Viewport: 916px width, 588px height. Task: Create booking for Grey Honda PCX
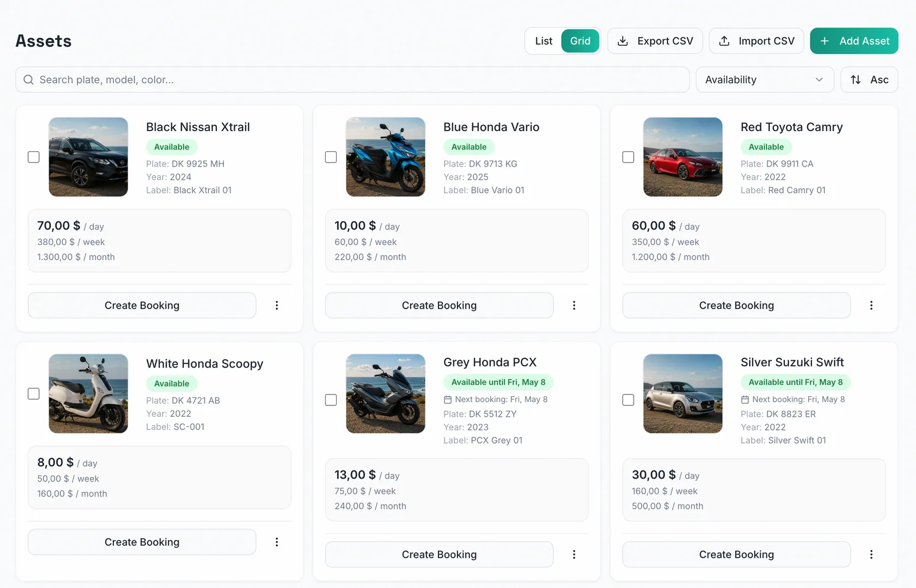(439, 554)
